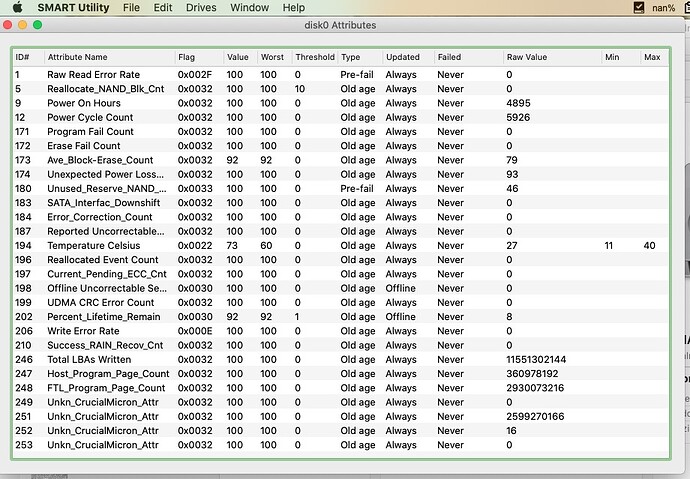Image resolution: width=690 pixels, height=479 pixels.
Task: Click Pre-fail type for attribute 180
Action: coord(357,189)
